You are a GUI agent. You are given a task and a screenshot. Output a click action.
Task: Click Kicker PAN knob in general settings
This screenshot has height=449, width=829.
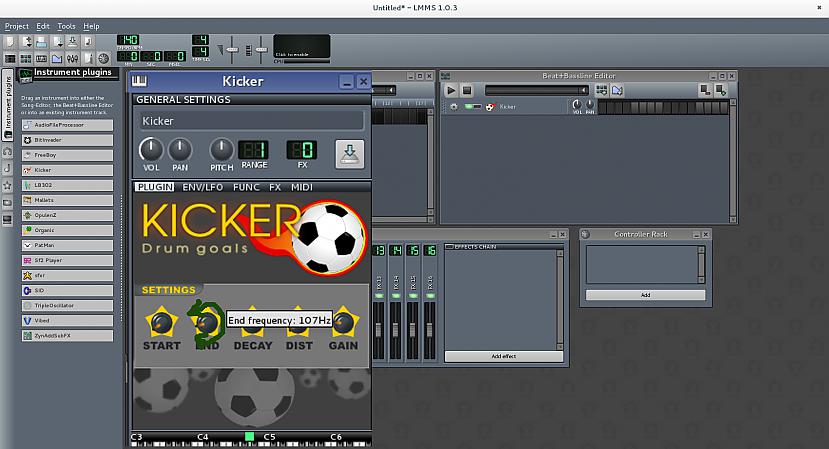(x=180, y=150)
